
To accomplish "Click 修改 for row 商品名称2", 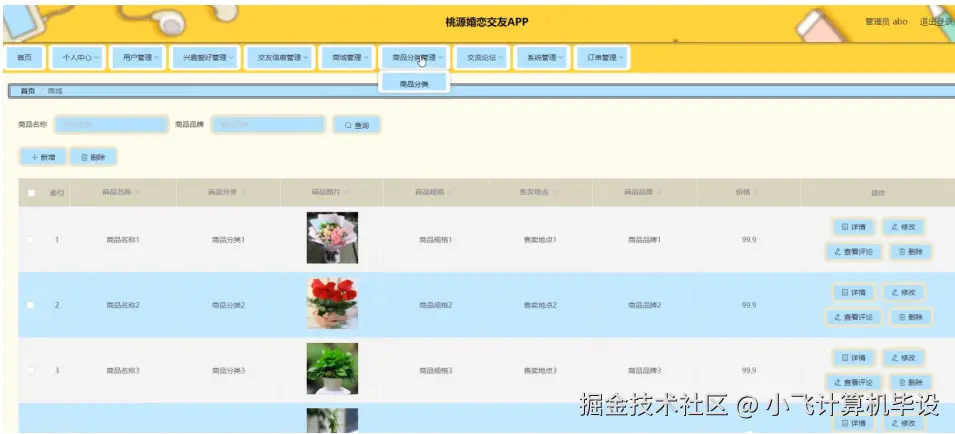I will pos(904,292).
